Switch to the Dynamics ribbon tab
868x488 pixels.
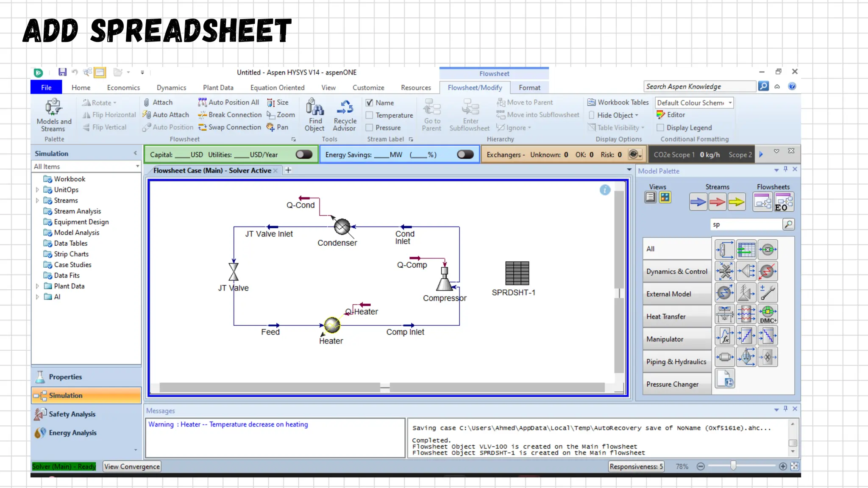171,87
